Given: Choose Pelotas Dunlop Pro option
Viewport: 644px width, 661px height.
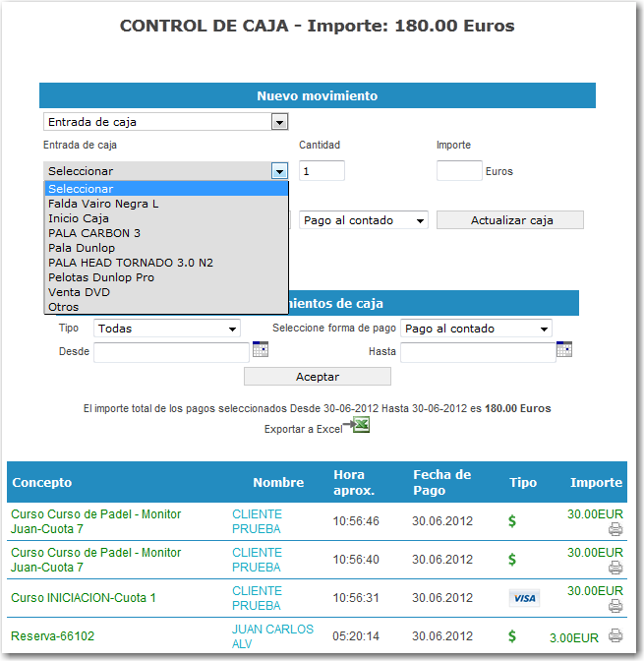Looking at the screenshot, I should click(166, 277).
